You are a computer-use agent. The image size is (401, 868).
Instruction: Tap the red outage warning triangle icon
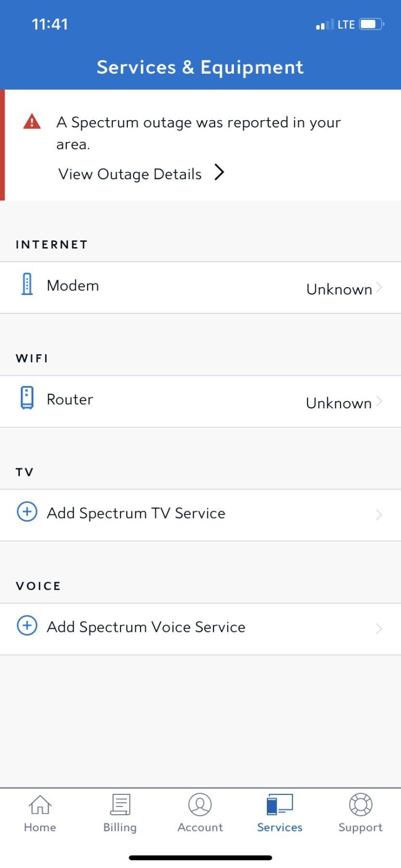coord(32,122)
